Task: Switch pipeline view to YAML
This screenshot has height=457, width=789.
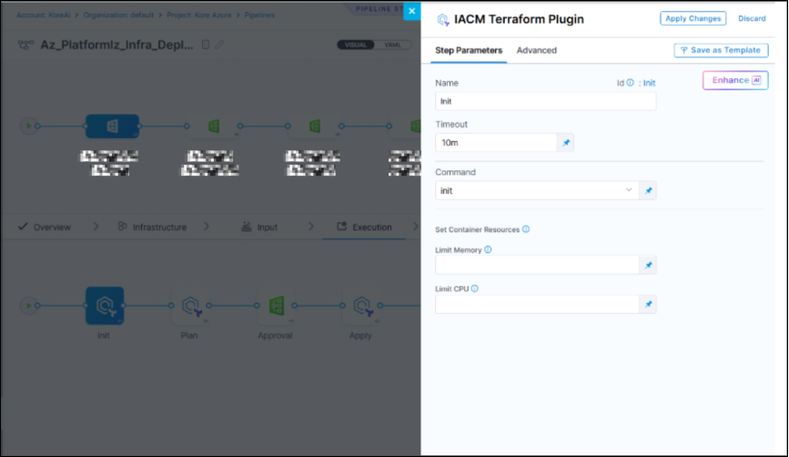Action: point(392,45)
